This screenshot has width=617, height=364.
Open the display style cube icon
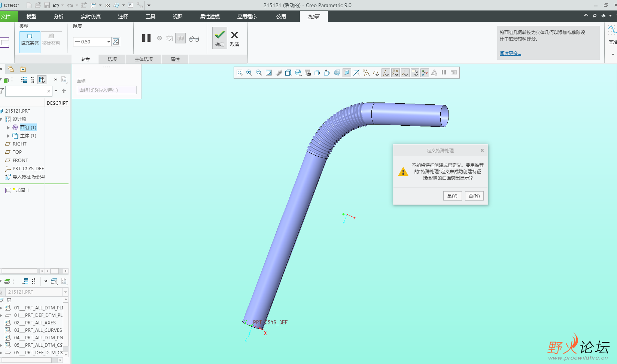pyautogui.click(x=288, y=73)
